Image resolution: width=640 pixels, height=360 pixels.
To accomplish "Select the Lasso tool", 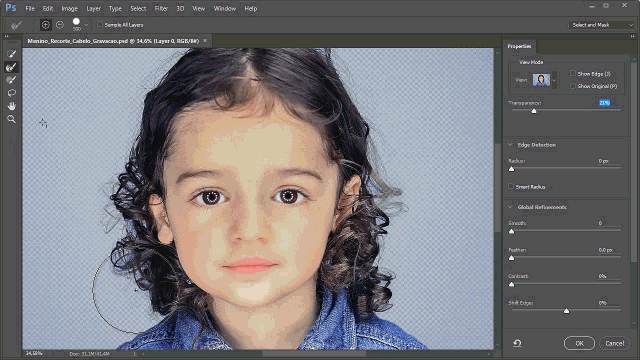I will pos(11,93).
